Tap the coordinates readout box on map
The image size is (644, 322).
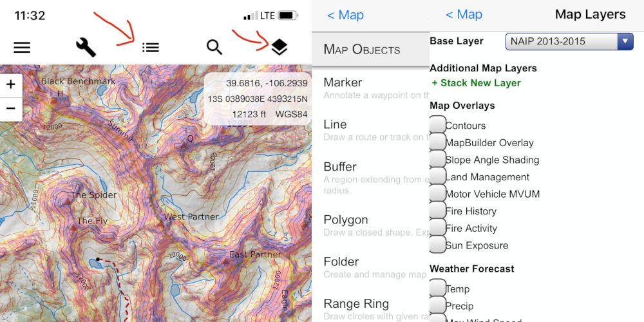(258, 99)
